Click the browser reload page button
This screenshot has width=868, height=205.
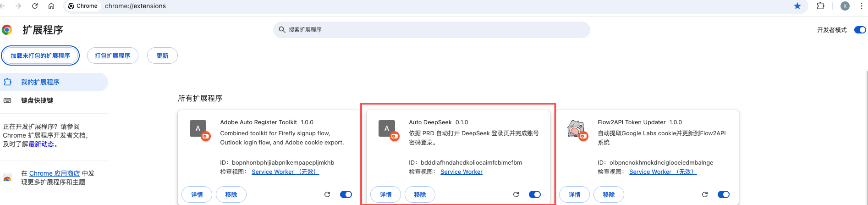point(35,6)
